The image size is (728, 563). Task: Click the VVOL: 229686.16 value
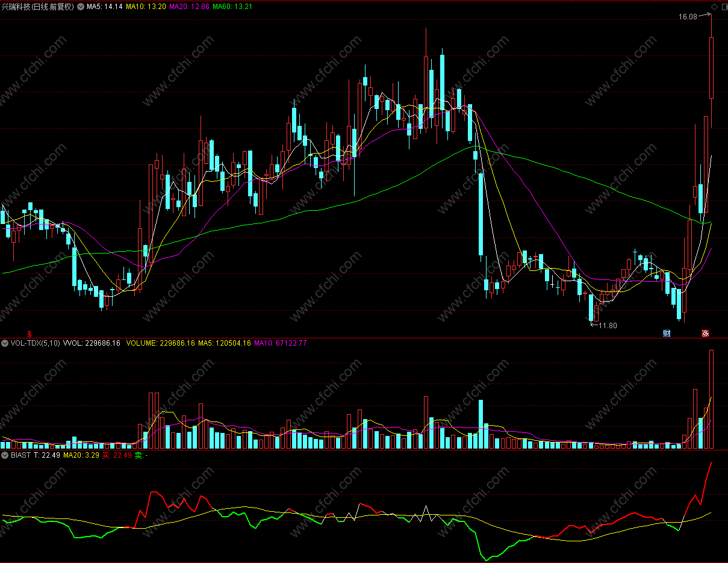92,343
